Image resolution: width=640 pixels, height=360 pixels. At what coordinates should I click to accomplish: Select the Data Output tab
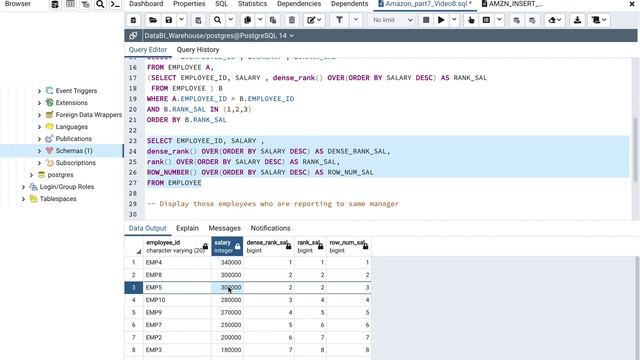click(147, 228)
